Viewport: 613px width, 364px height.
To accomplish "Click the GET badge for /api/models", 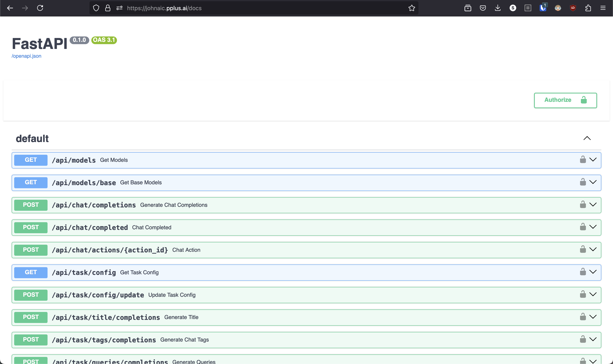I will [x=31, y=160].
